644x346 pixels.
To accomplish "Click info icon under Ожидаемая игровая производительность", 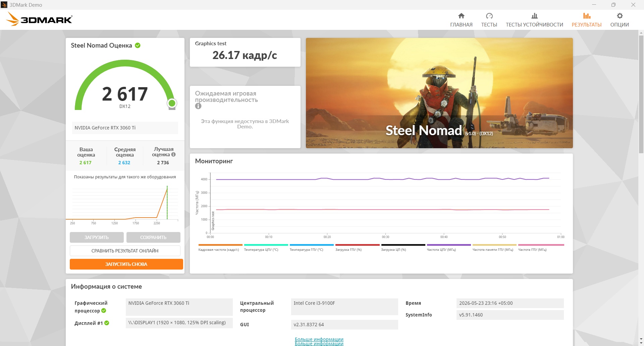I will [x=198, y=106].
